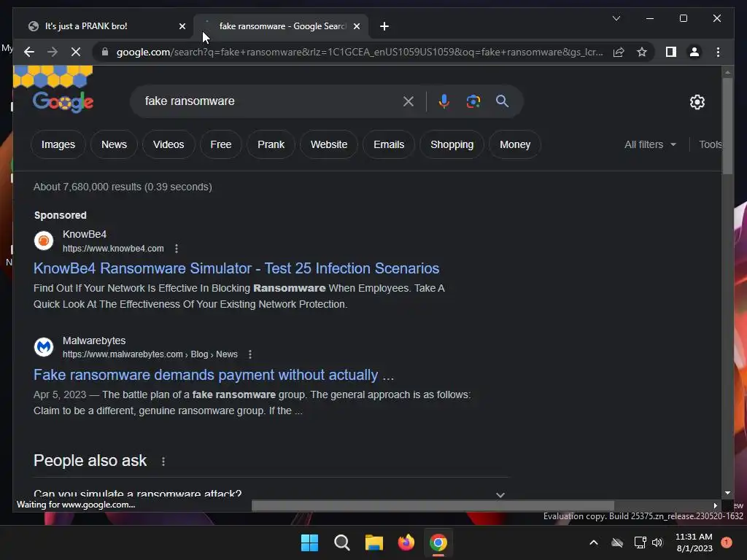
Task: Apply the Shopping filter chip
Action: 452,144
